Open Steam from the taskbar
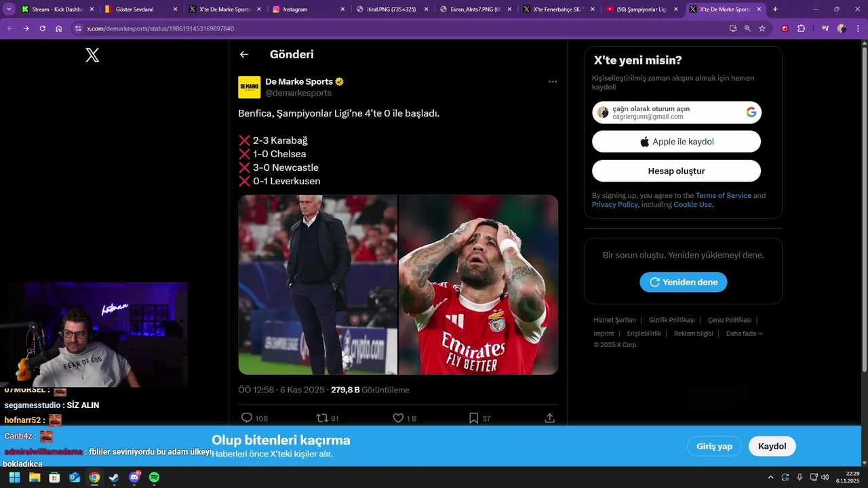The image size is (868, 488). (x=114, y=477)
